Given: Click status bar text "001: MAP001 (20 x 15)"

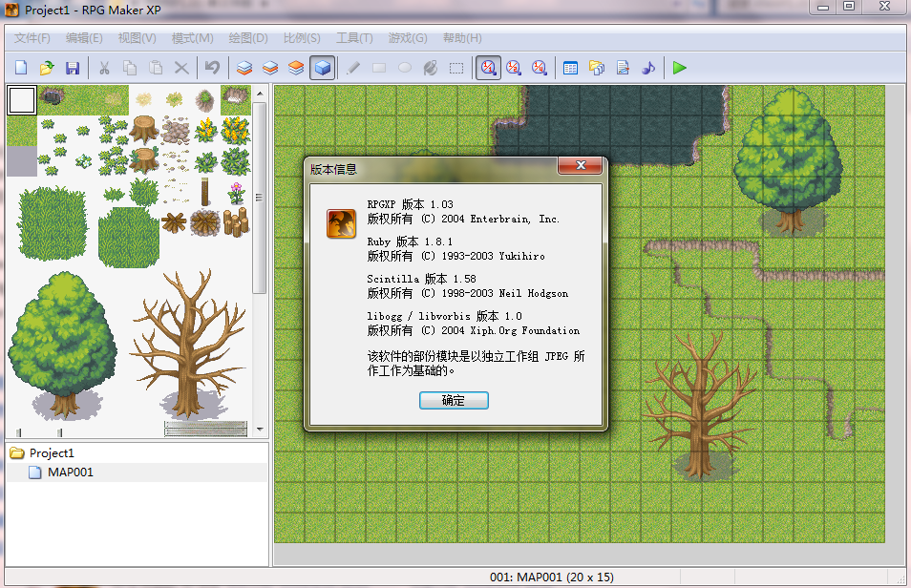Looking at the screenshot, I should click(x=552, y=577).
